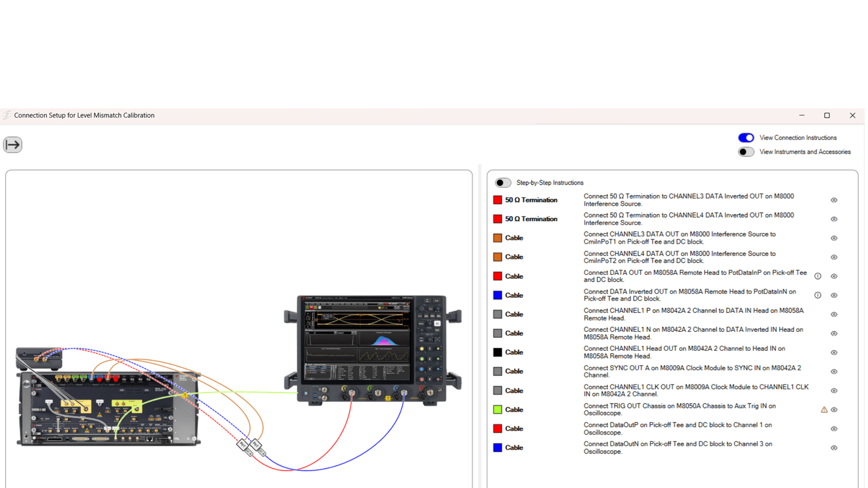Click the eye icon for DataOutP cable step
Image resolution: width=868 pixels, height=488 pixels.
pyautogui.click(x=834, y=428)
